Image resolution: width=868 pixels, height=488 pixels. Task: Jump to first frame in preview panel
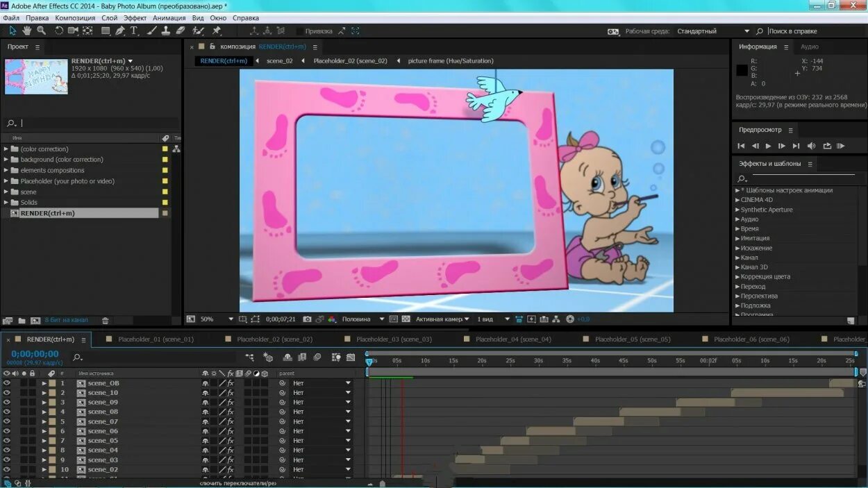(x=741, y=146)
